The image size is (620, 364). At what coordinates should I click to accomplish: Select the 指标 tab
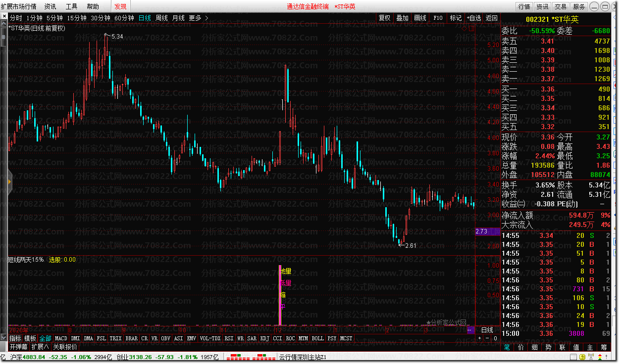(x=15, y=338)
